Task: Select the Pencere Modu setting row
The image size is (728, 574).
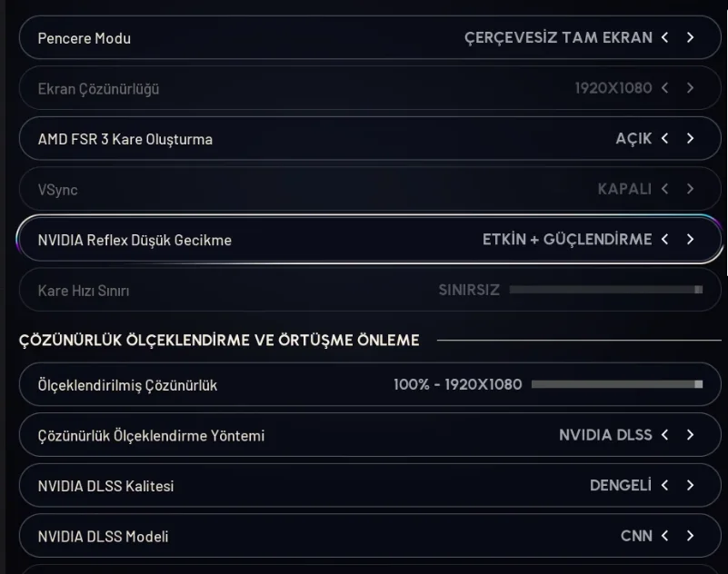Action: (273, 38)
